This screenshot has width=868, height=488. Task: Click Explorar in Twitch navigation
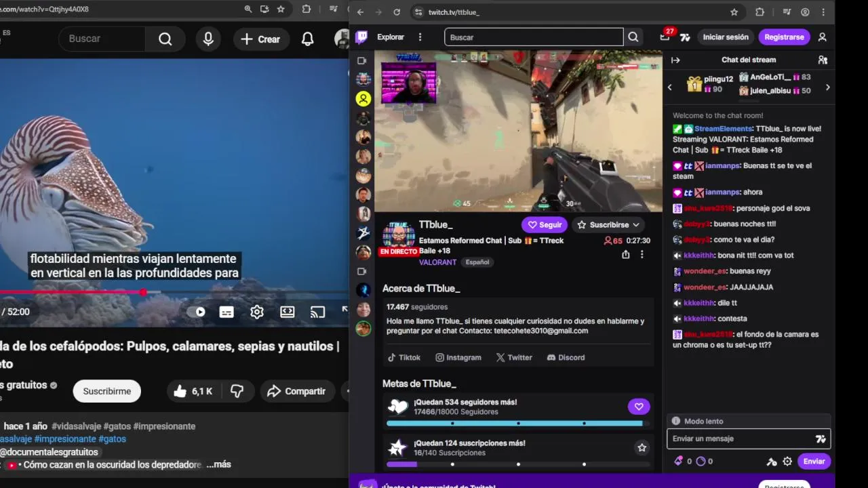(x=391, y=37)
